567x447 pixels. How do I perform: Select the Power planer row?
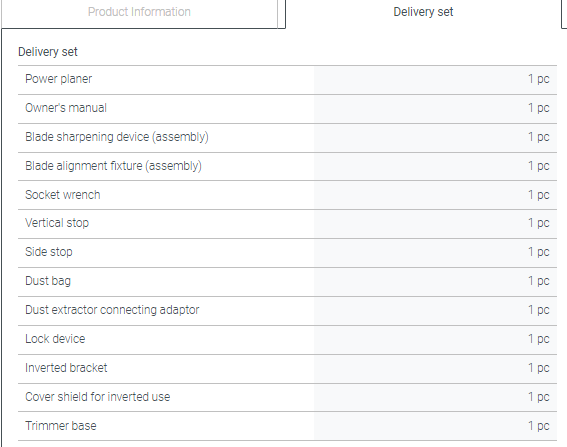coord(287,80)
